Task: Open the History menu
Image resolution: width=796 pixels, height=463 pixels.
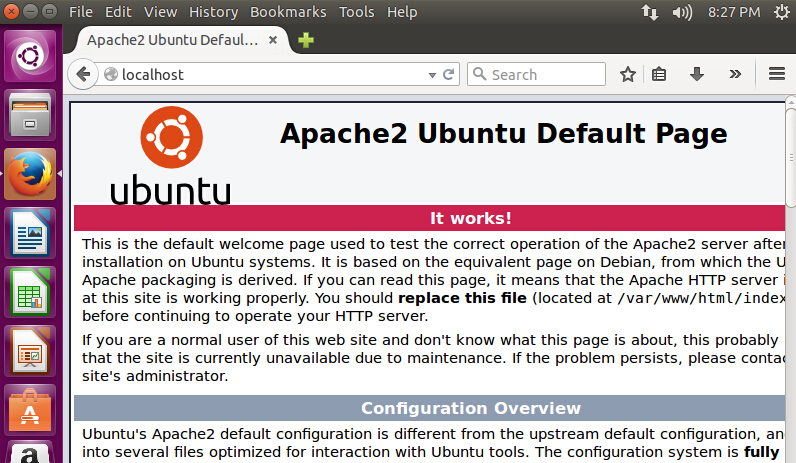Action: [x=213, y=12]
